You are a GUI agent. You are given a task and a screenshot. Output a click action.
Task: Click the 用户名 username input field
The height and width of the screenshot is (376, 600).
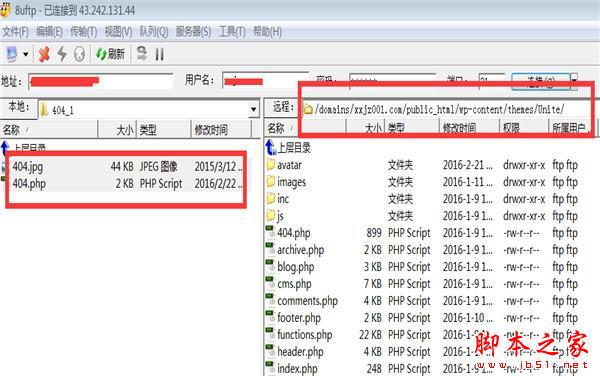click(265, 80)
